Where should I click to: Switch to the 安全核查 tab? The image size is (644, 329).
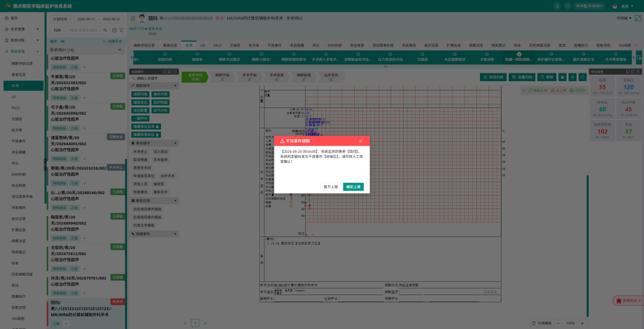coord(357,45)
